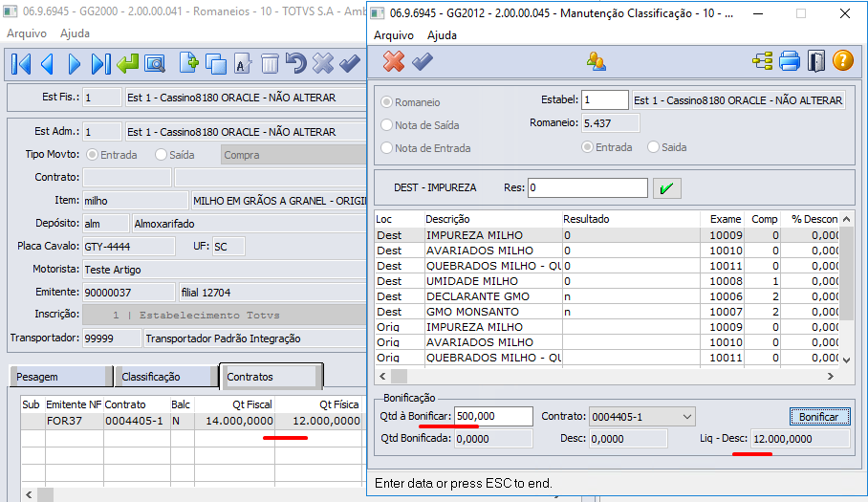The image size is (868, 502).
Task: Click the blue checkmark save icon in Manutenção Classificação
Action: tap(422, 61)
